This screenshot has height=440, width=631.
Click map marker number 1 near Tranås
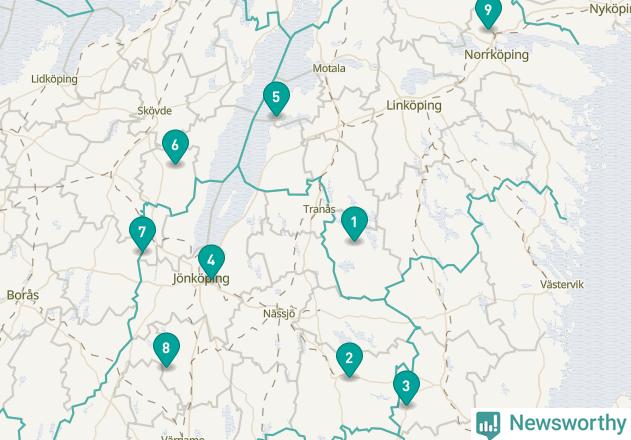[x=354, y=223]
